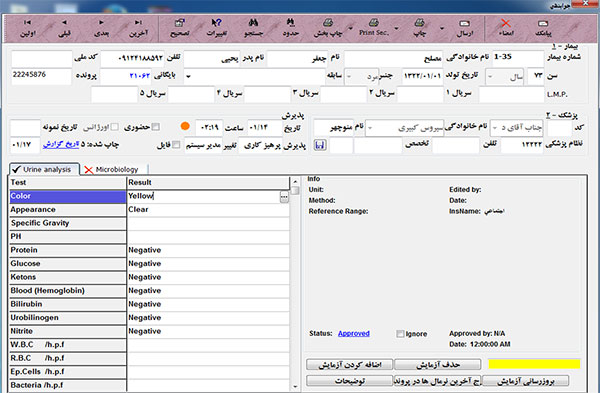Image resolution: width=600 pixels, height=393 pixels.
Task: Click the PH result cell
Action: 208,236
